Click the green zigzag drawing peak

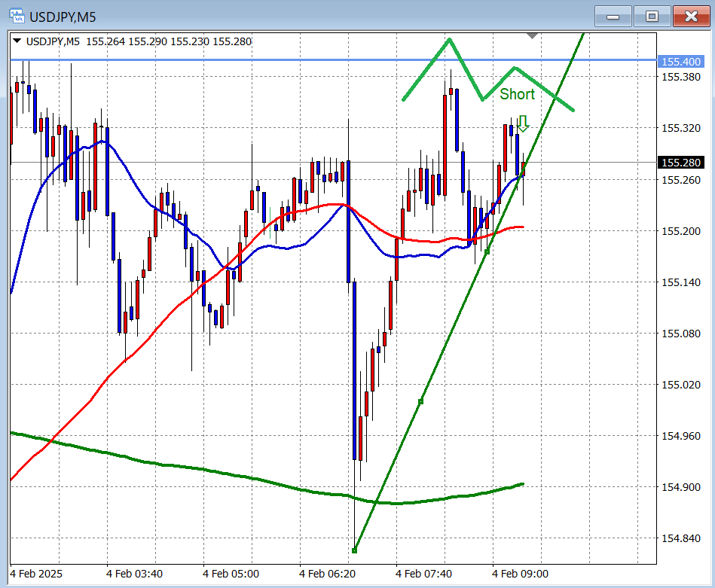[449, 39]
